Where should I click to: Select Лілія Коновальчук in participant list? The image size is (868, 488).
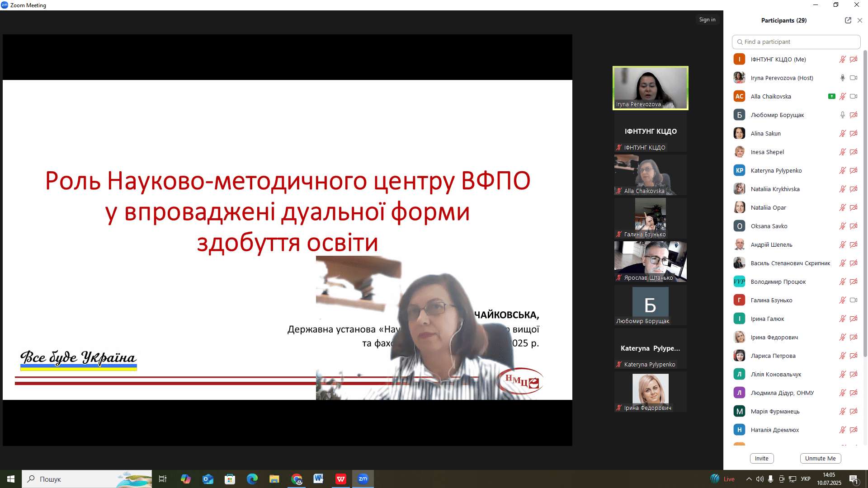point(796,374)
